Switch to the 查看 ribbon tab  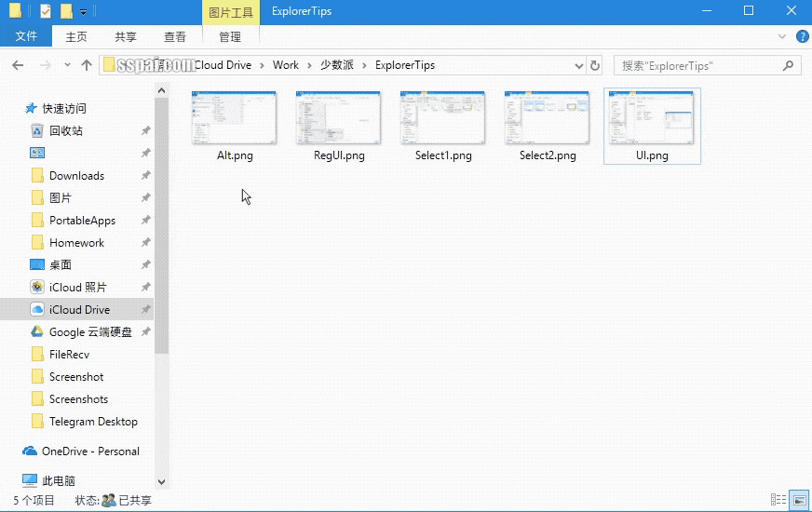(174, 36)
